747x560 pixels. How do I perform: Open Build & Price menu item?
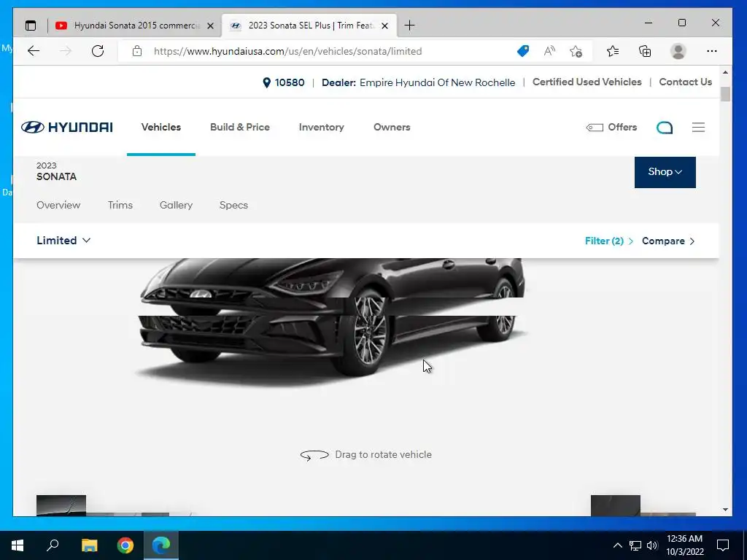[x=239, y=127]
